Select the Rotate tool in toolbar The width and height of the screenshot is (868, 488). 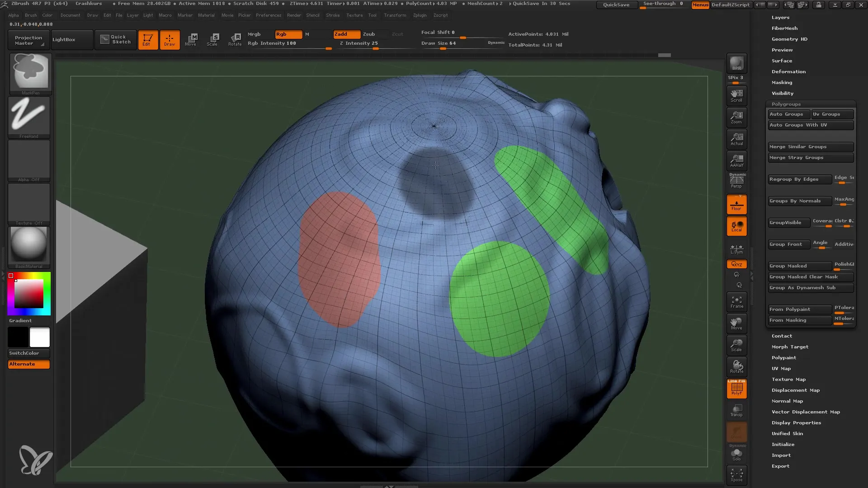[x=235, y=39]
